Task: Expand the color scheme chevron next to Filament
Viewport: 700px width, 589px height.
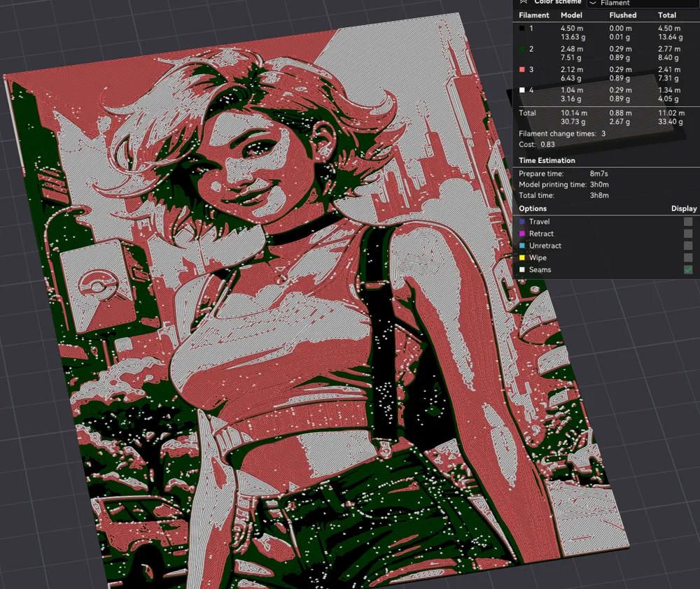Action: (x=593, y=3)
